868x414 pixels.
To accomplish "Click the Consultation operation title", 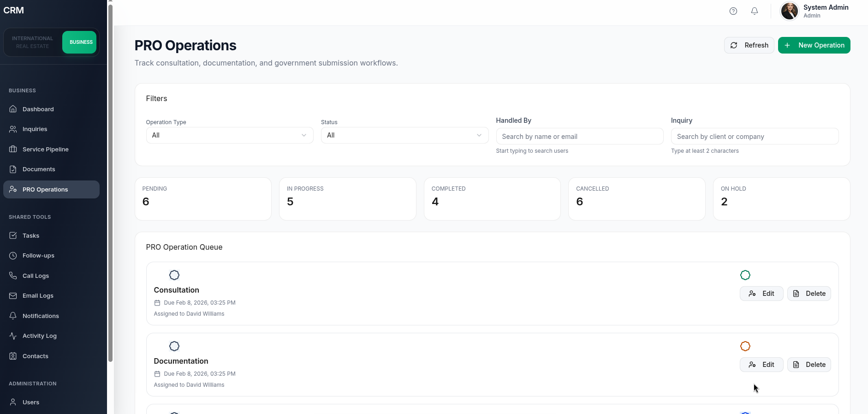I will pyautogui.click(x=177, y=290).
